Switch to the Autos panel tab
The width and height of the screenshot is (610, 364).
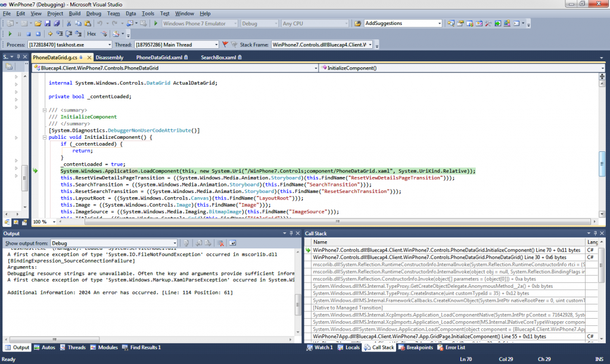(x=44, y=348)
